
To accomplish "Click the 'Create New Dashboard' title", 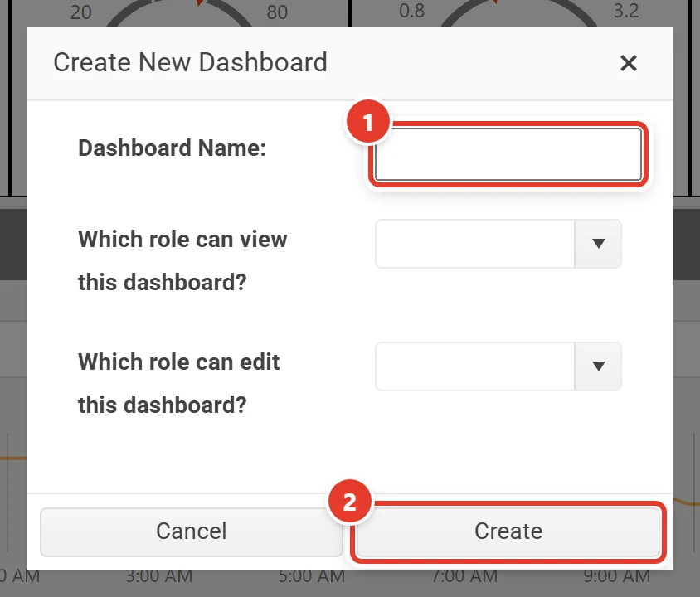I will [x=190, y=62].
